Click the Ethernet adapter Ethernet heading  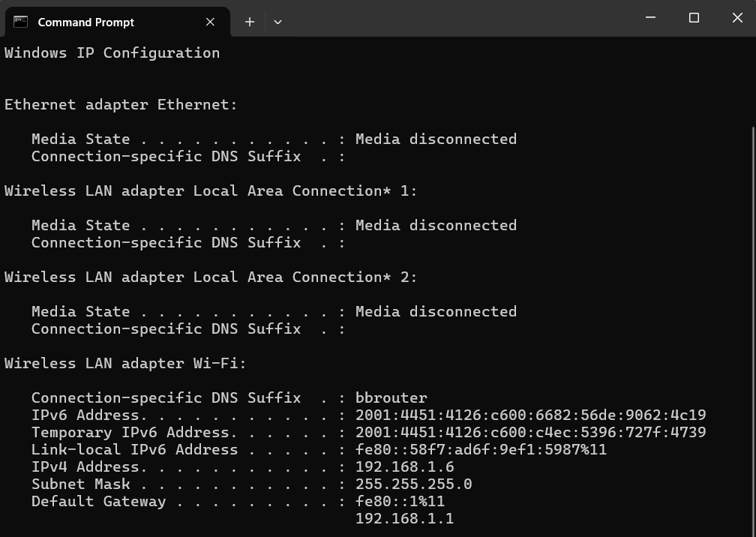121,105
